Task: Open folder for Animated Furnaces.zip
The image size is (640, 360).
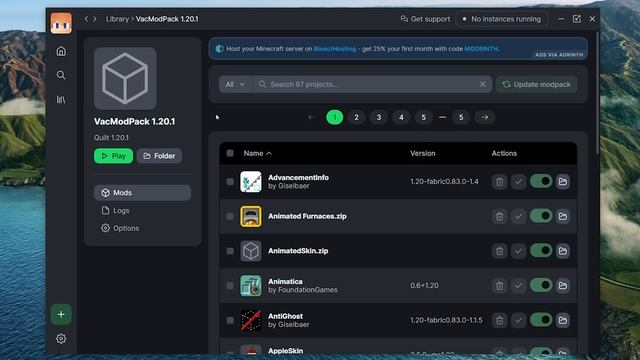Action: click(x=562, y=216)
